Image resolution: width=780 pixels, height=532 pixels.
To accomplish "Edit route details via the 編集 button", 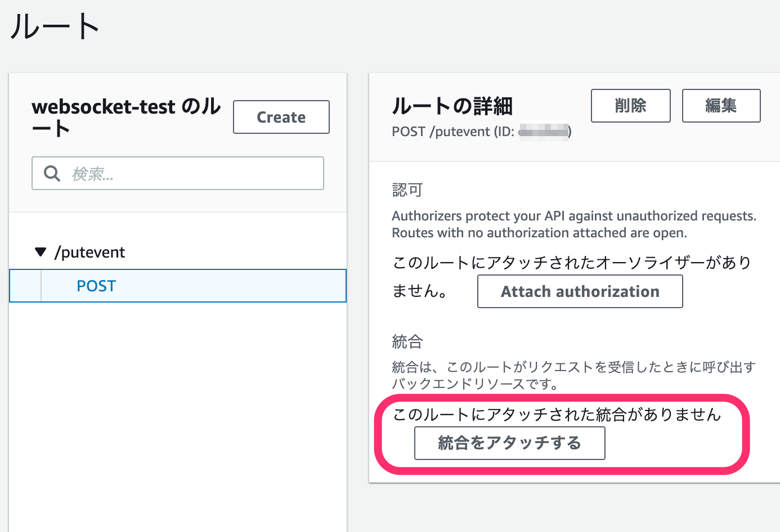I will click(721, 105).
